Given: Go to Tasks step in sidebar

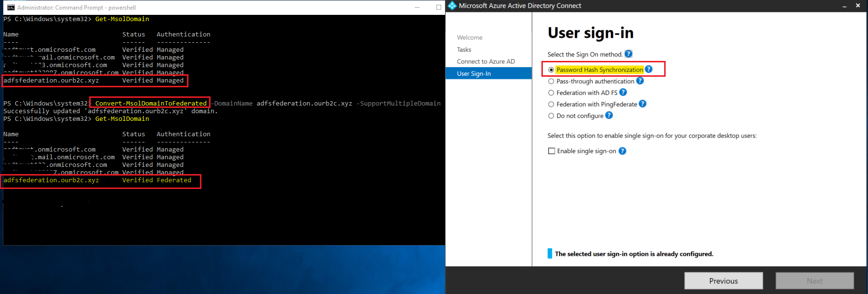Looking at the screenshot, I should pos(464,49).
